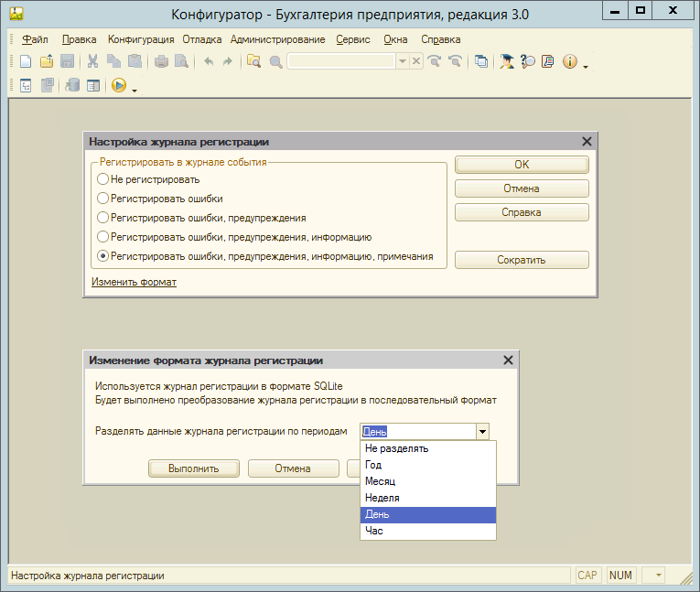The image size is (700, 592).
Task: Open the Правка menu
Action: pyautogui.click(x=79, y=39)
